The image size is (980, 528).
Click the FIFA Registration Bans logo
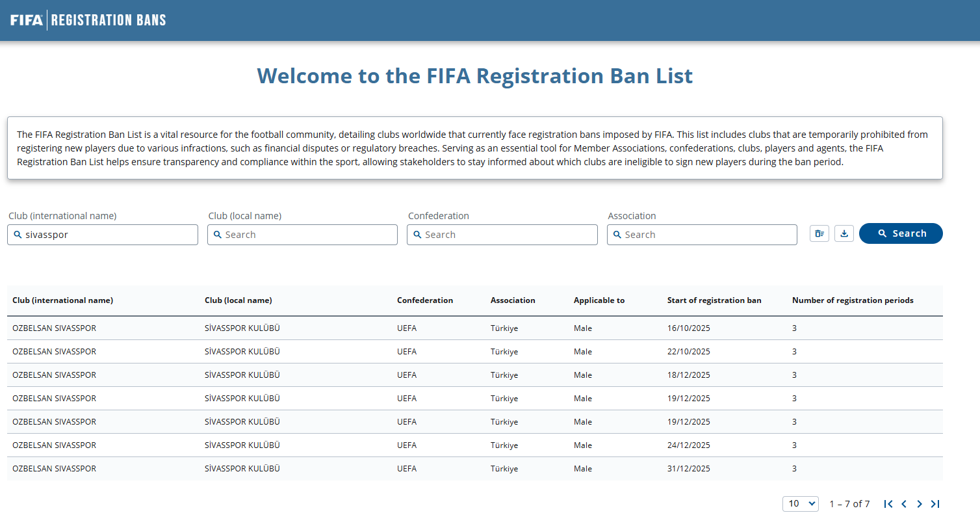[88, 20]
